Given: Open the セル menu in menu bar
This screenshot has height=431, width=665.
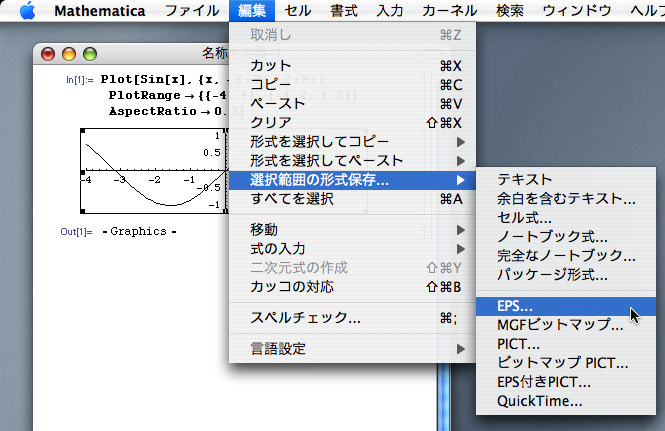Looking at the screenshot, I should click(x=297, y=12).
